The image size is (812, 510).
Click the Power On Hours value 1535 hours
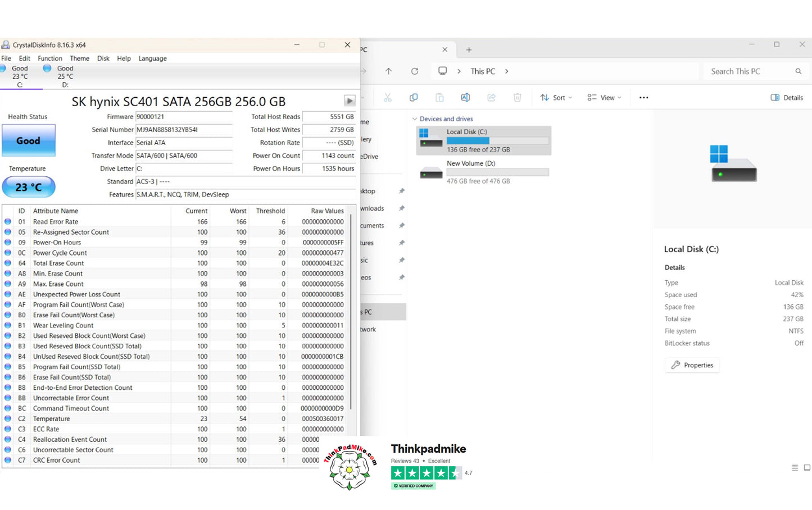pos(329,169)
